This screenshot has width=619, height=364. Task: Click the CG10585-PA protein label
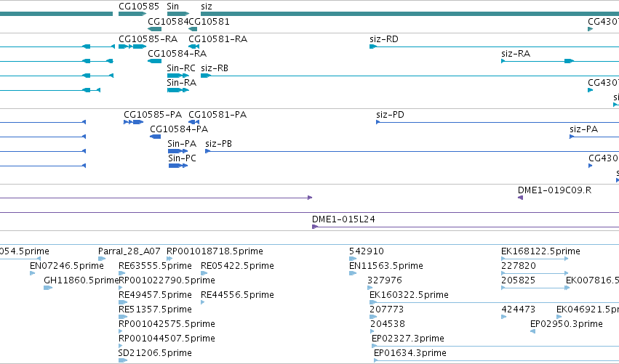(x=153, y=115)
